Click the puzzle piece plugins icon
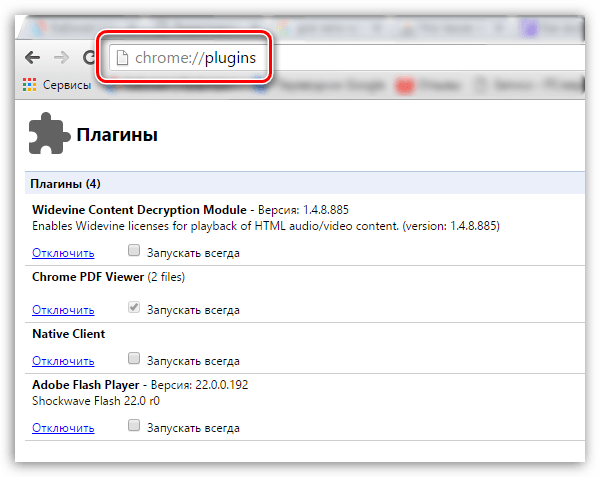Screen dimensions: 600x477 pos(49,133)
